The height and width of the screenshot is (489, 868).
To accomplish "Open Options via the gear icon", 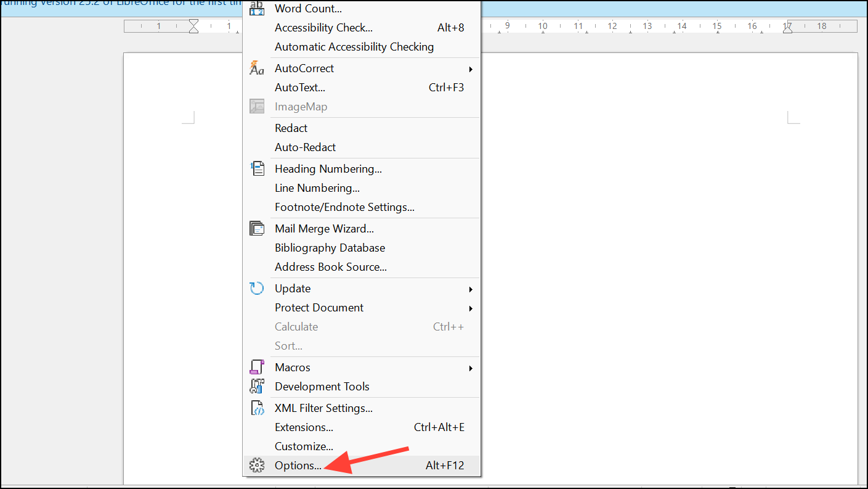I will click(257, 465).
